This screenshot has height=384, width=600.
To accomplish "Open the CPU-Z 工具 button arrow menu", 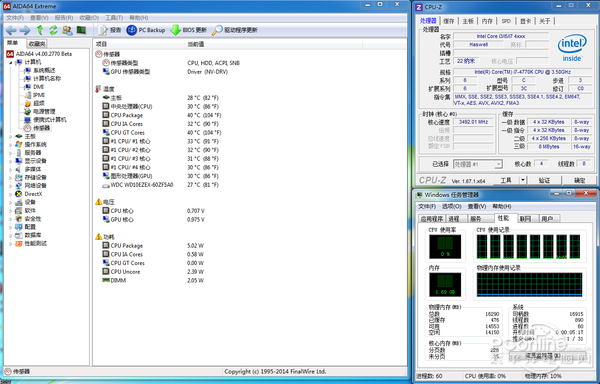I will [x=523, y=180].
